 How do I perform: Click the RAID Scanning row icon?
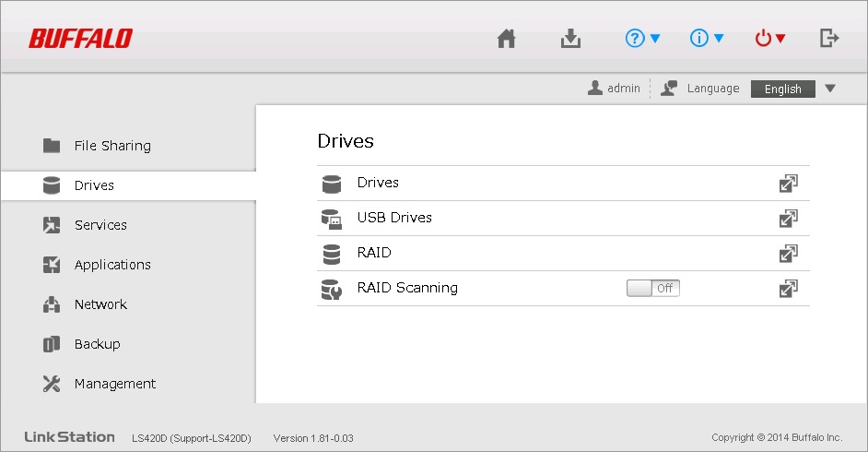coord(332,289)
